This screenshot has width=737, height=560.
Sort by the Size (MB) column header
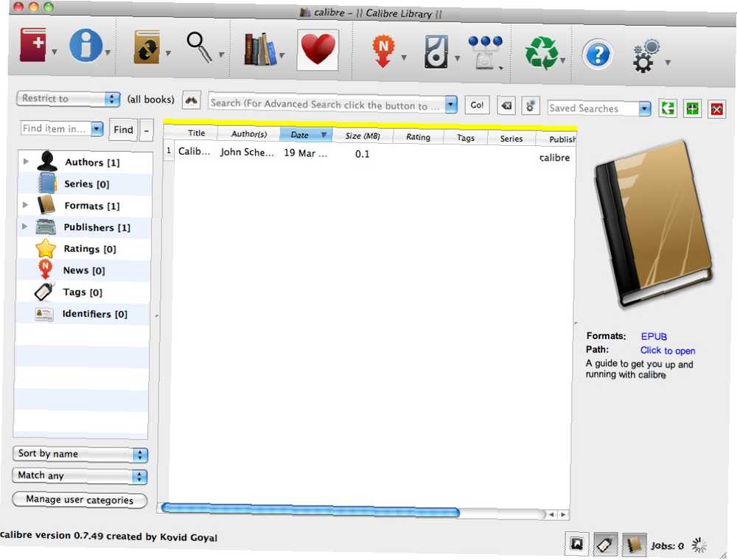[x=363, y=136]
